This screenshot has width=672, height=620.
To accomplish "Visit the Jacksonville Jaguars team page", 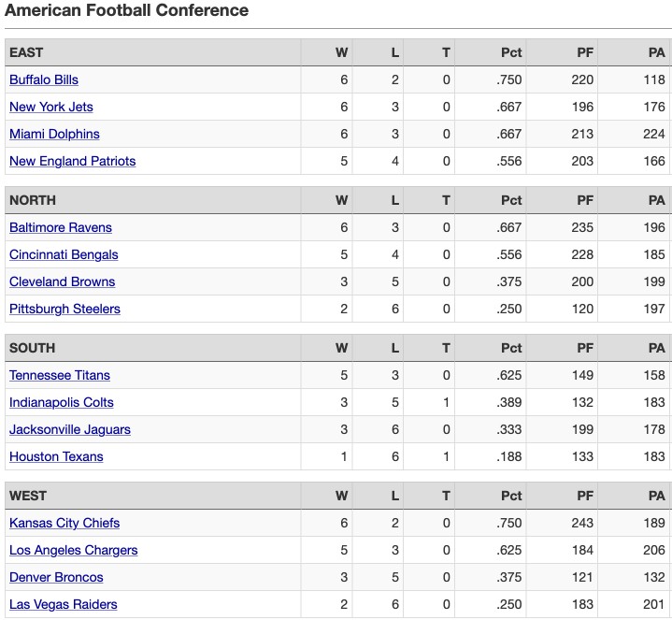I will tap(70, 429).
